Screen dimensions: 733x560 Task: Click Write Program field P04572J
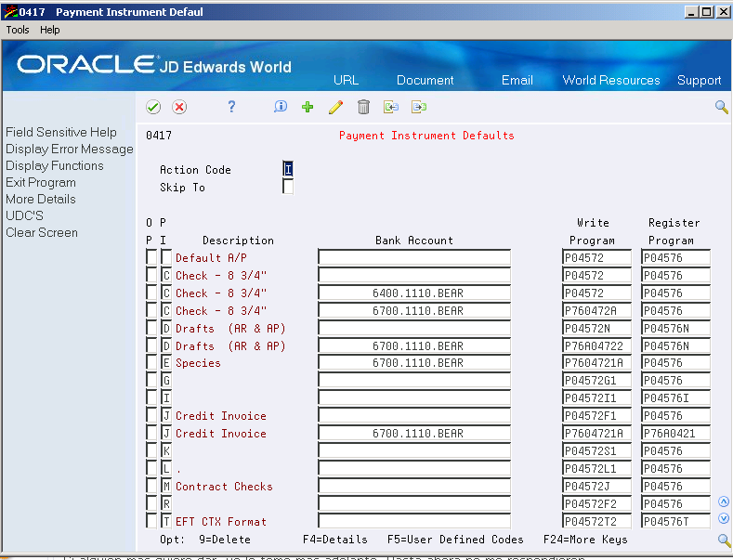(x=596, y=486)
